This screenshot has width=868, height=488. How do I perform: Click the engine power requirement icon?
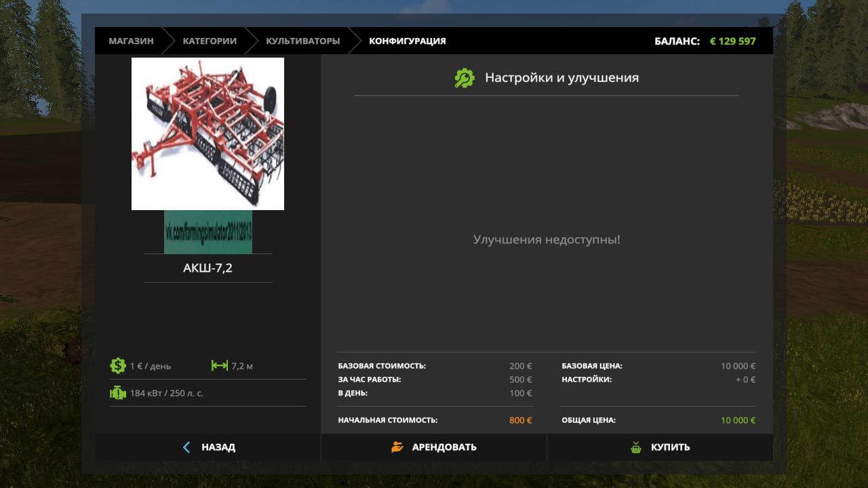[x=118, y=393]
